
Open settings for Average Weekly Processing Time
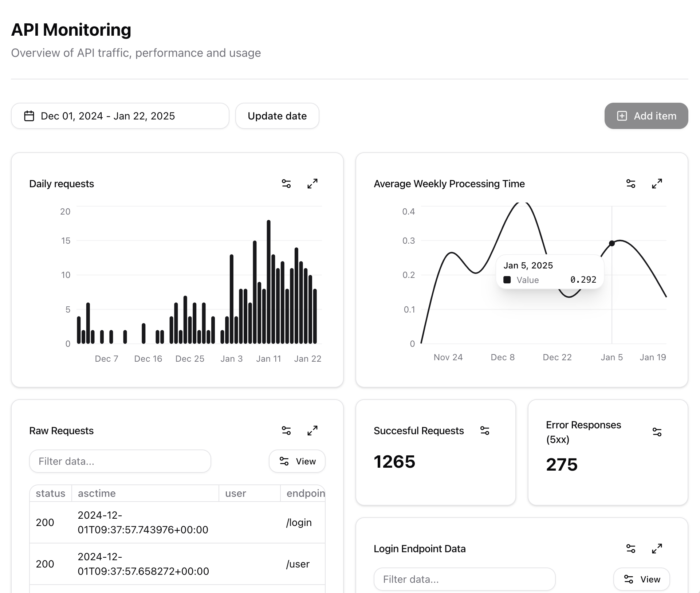631,184
